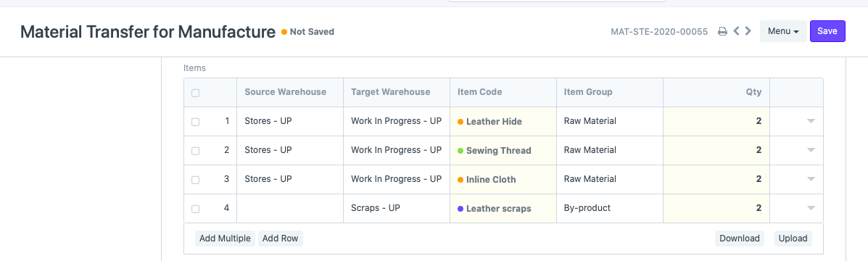This screenshot has height=261, width=868.
Task: Click orange status dot beside Leather Hide
Action: click(x=460, y=122)
